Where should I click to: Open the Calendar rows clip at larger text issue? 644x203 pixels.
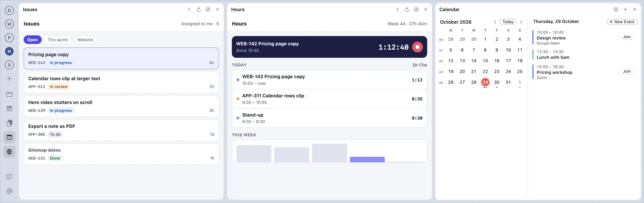click(x=121, y=82)
